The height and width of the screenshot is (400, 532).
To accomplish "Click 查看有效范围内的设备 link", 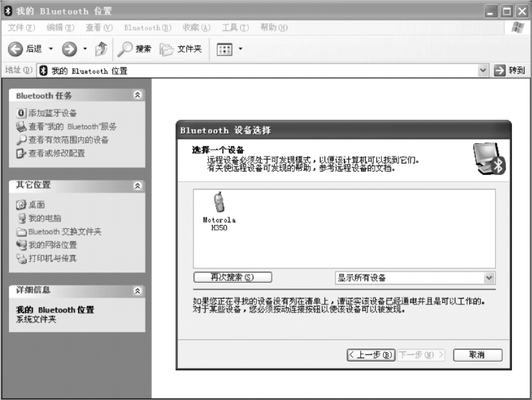I will pyautogui.click(x=68, y=140).
